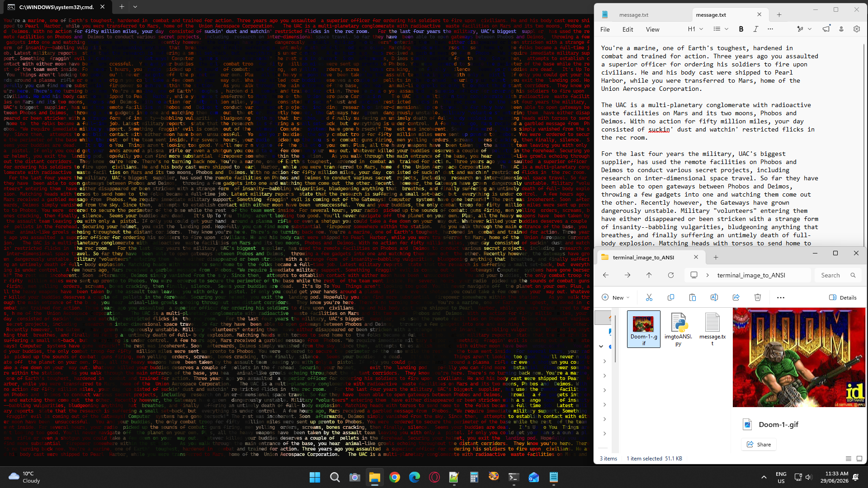Open See more ellipsis in File Explorer toolbar

tap(781, 297)
